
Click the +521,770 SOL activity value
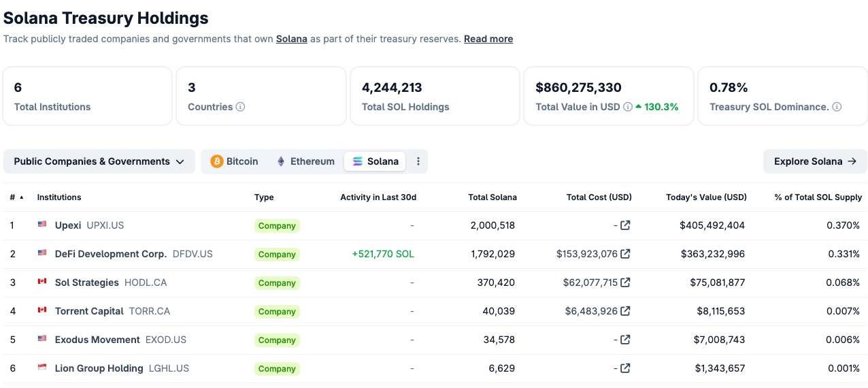point(383,254)
